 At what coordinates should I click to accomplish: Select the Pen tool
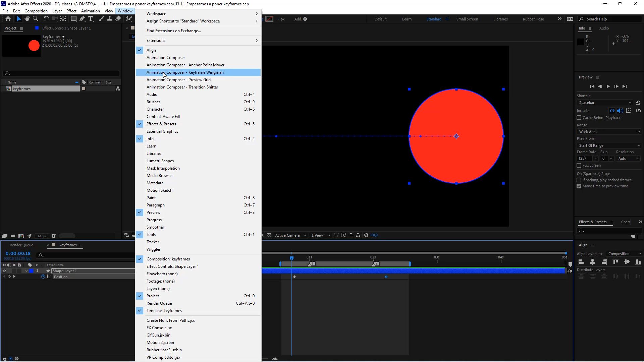click(82, 19)
